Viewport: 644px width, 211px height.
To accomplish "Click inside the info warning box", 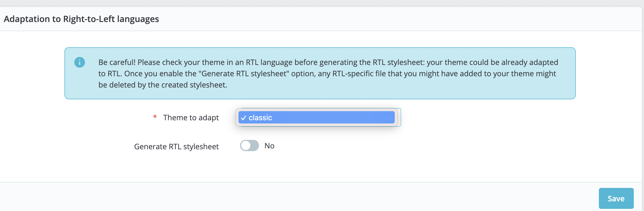I will 320,73.
